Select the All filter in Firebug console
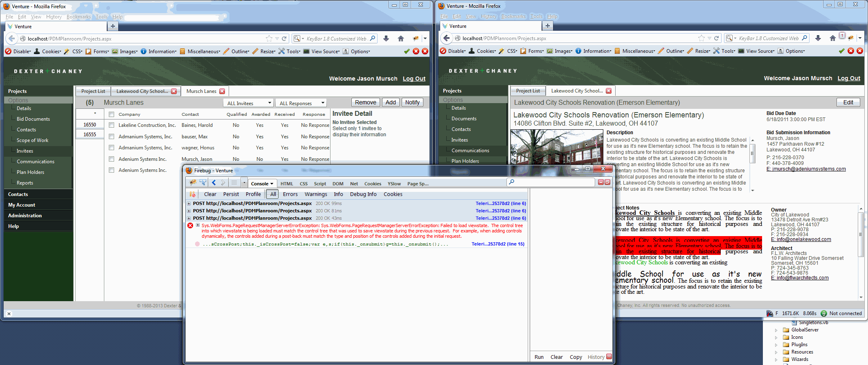Viewport: 868px width, 365px height. (x=273, y=194)
